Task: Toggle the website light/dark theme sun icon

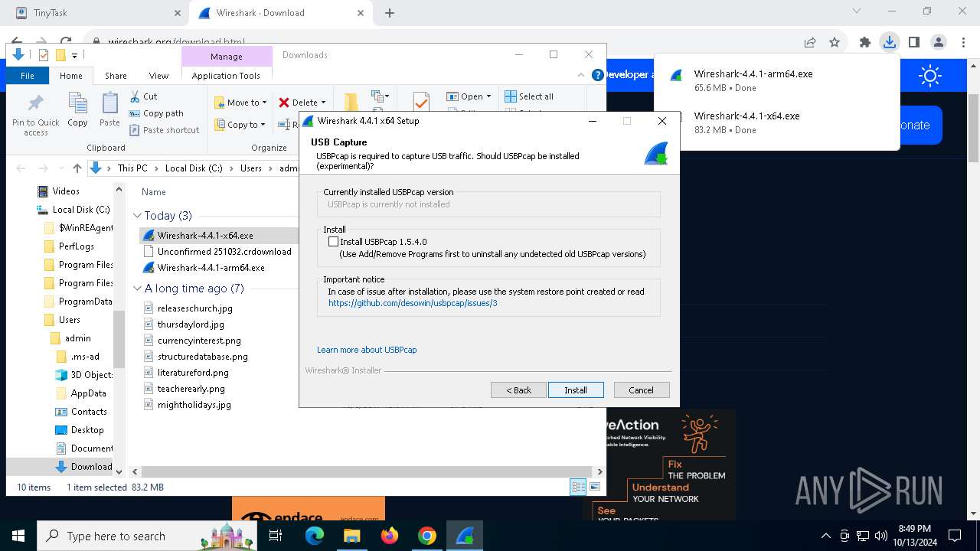Action: pyautogui.click(x=930, y=75)
